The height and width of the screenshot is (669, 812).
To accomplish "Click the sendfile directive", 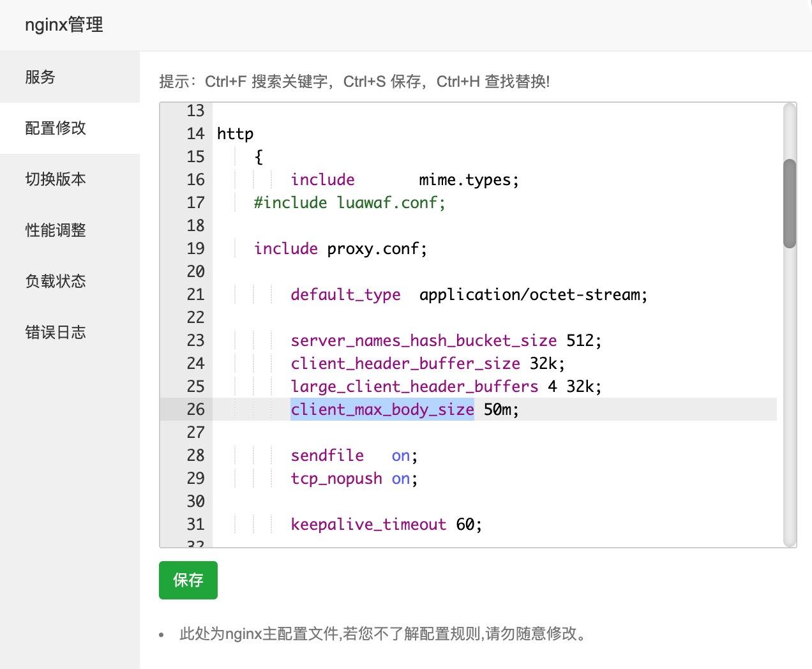I will [327, 456].
